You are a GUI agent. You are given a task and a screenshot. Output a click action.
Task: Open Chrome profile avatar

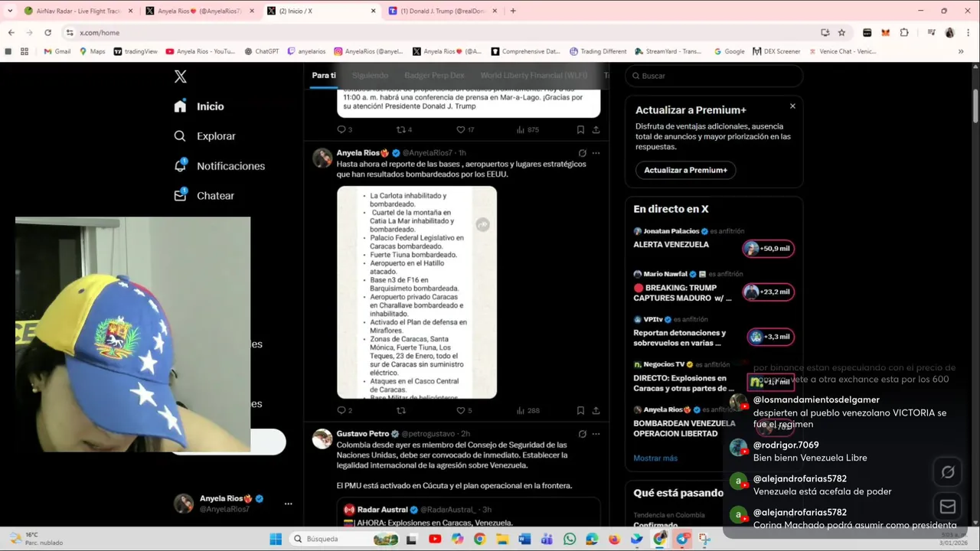949,33
